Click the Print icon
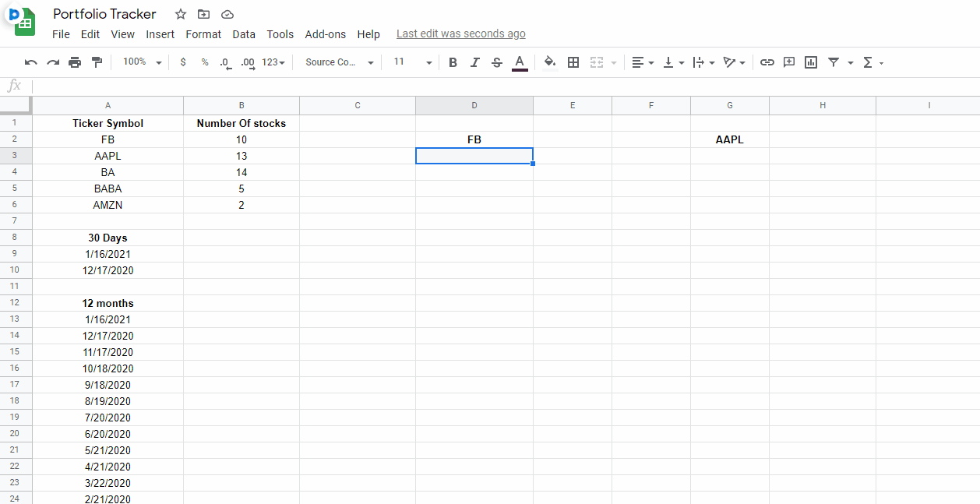Screen dimensions: 980x504 (75, 62)
